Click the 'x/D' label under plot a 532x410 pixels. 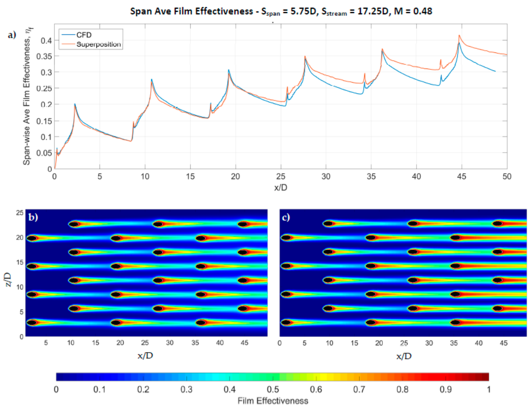[281, 188]
